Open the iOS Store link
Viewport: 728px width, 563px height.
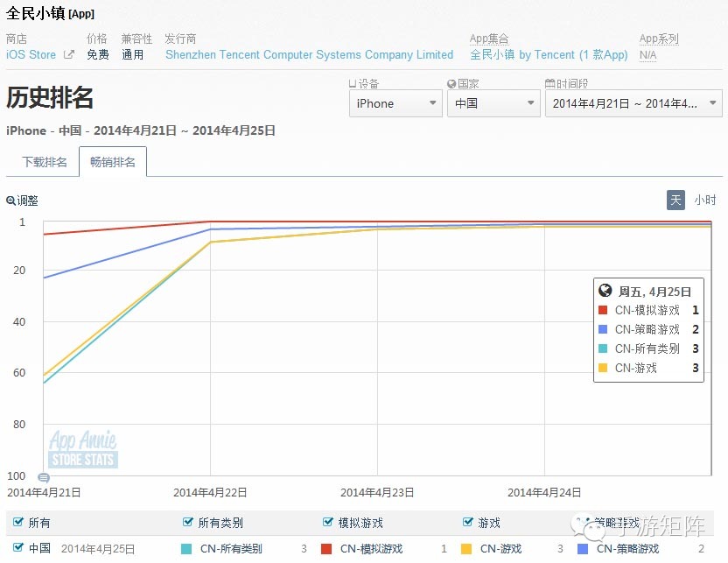pyautogui.click(x=31, y=55)
